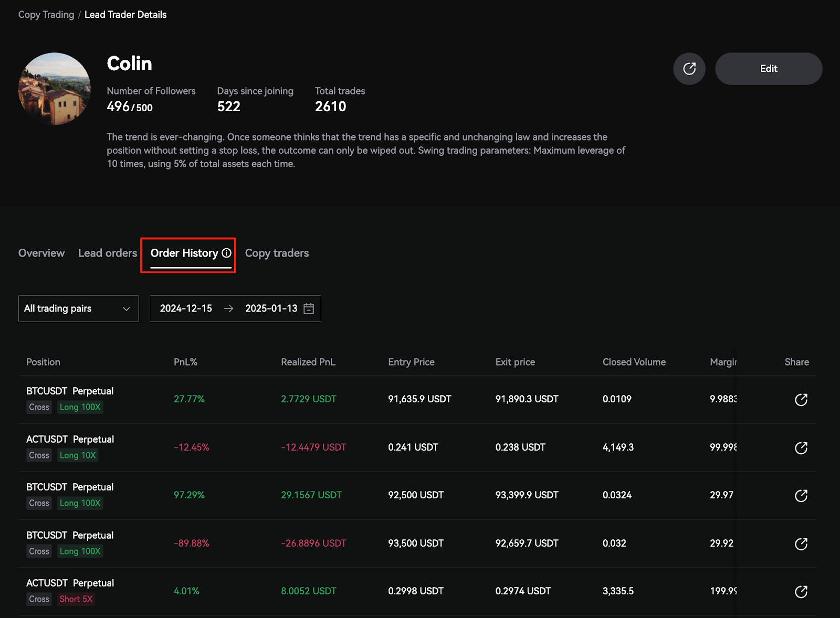Go to Copy Trading breadcrumb link
The image size is (840, 618).
coord(46,15)
